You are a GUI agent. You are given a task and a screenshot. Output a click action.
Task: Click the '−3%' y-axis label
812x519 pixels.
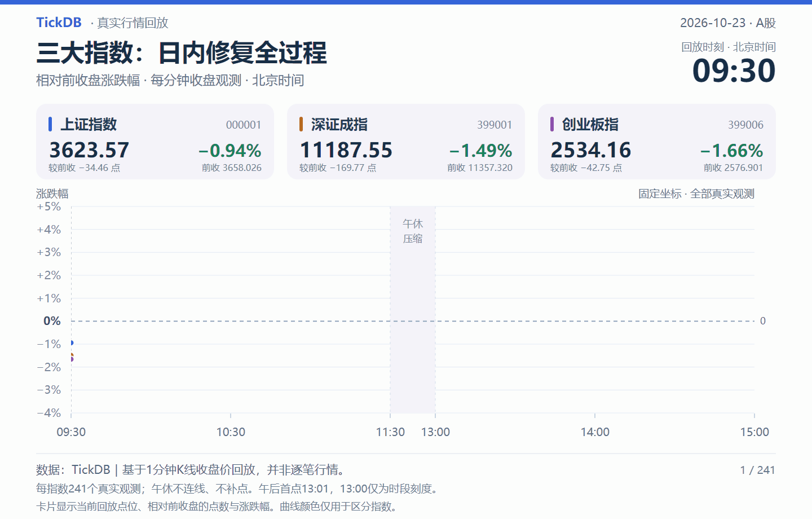click(x=49, y=390)
